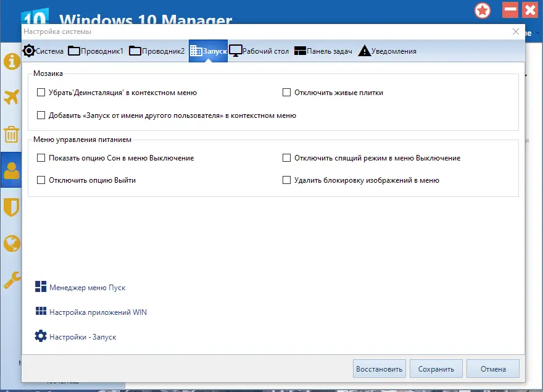Select Customization user icon in sidebar
This screenshot has height=392, width=543.
[12, 170]
